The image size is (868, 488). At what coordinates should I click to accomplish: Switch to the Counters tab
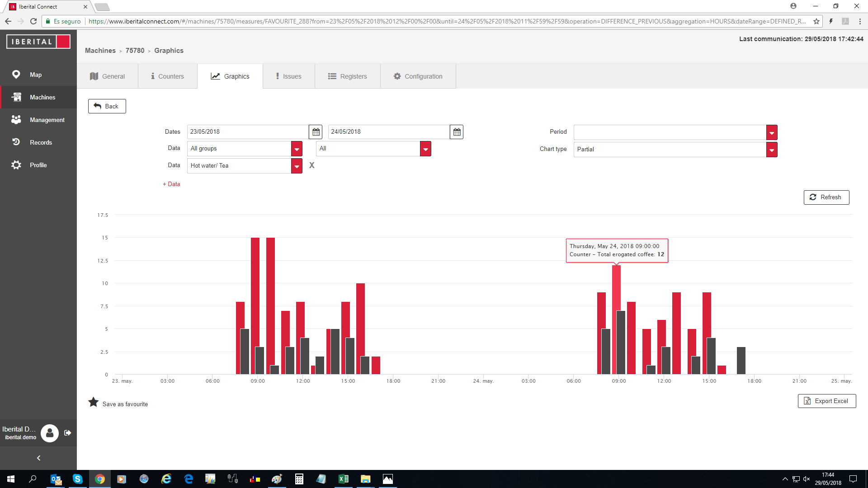(x=167, y=76)
